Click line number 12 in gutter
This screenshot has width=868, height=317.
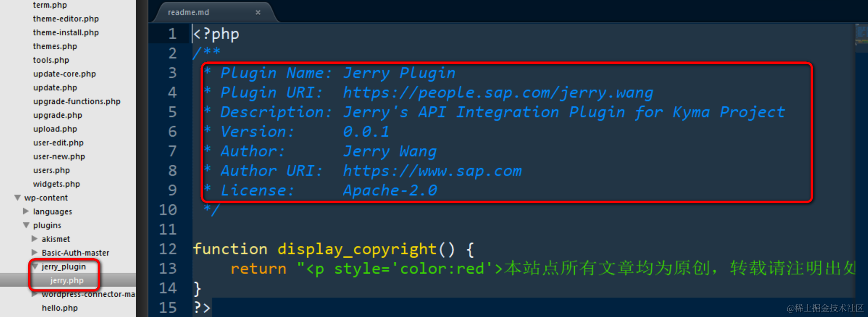168,249
